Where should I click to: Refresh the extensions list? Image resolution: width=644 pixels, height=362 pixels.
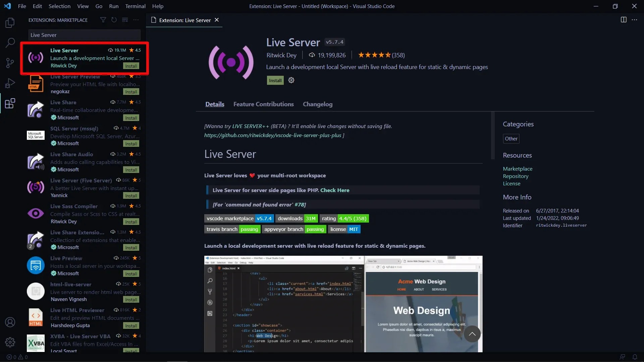pos(114,20)
